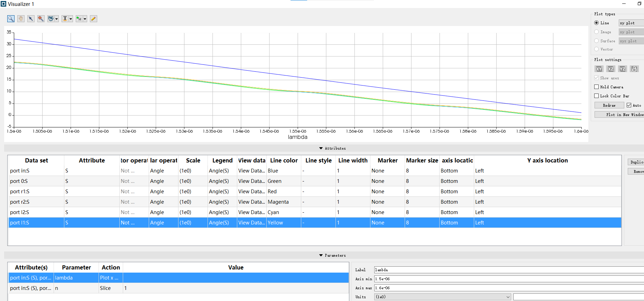
Task: Click the Visualizer 1 window icon
Action: (3, 4)
